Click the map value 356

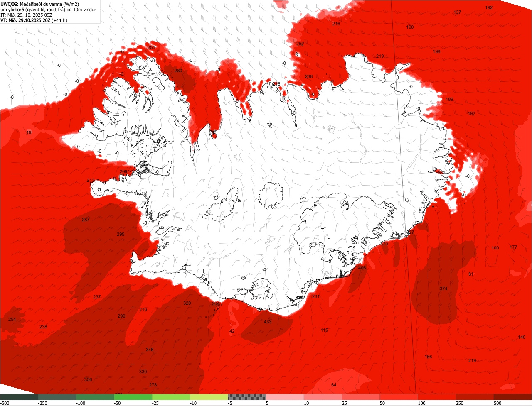coord(88,379)
